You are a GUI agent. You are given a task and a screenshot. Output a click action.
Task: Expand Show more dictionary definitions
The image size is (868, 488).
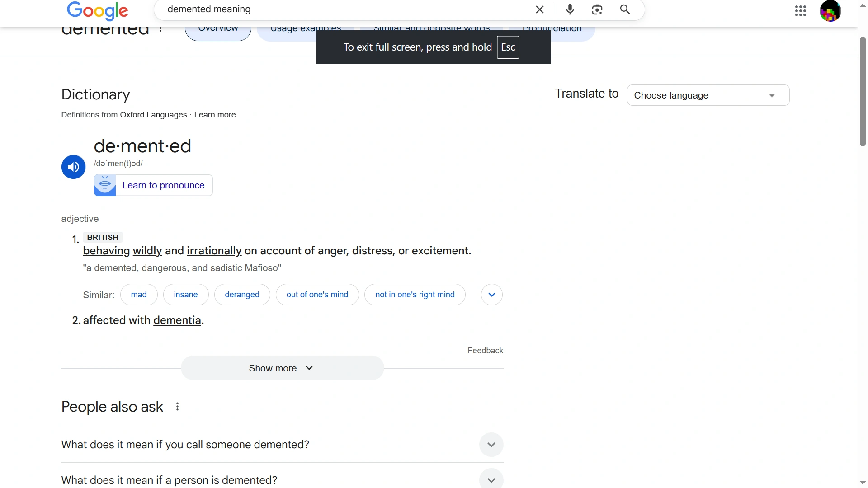(282, 368)
